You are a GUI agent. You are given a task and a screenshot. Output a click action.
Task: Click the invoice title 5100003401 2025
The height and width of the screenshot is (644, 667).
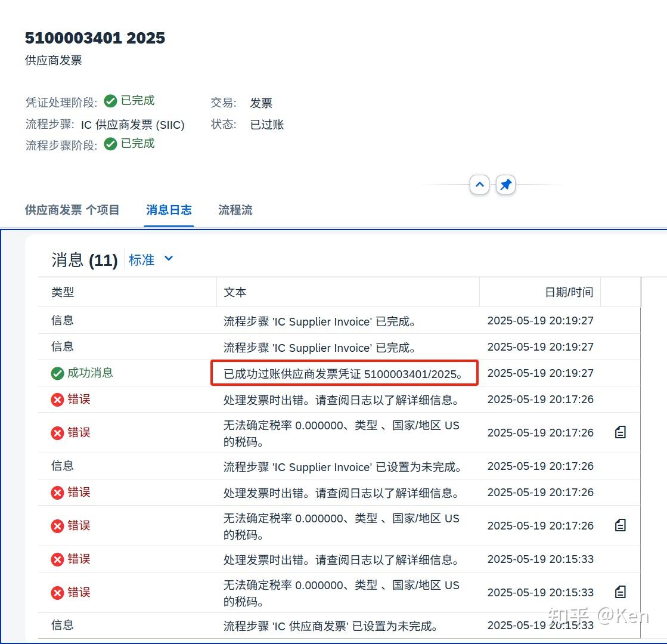pyautogui.click(x=95, y=38)
